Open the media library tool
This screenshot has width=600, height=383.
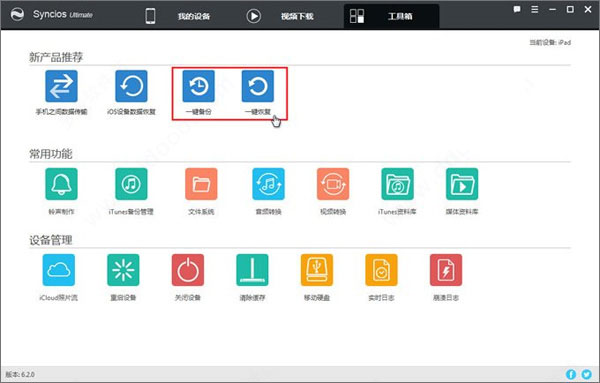tap(462, 184)
